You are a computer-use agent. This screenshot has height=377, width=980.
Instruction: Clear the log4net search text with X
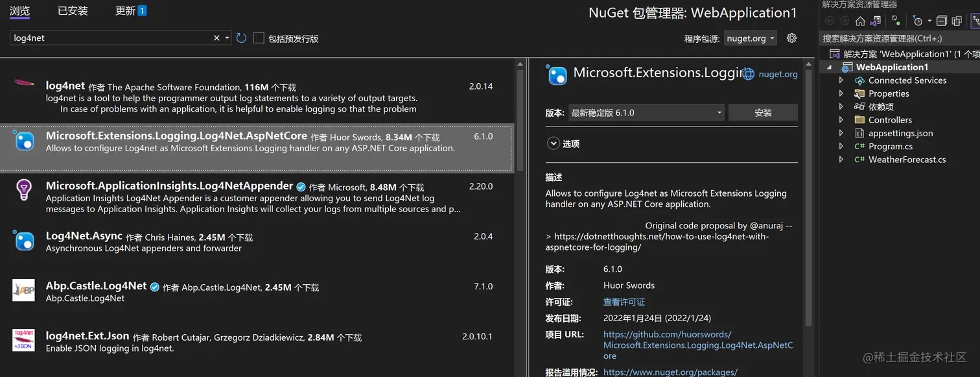point(216,38)
